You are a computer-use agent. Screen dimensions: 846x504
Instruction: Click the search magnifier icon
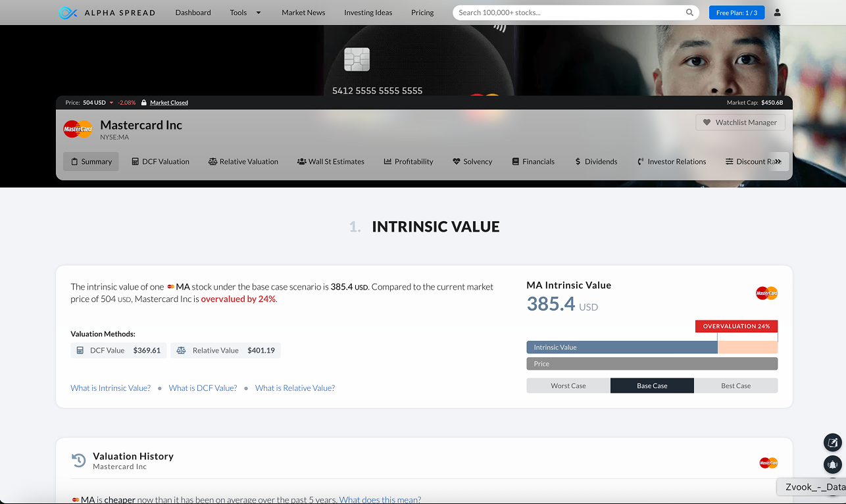[x=689, y=13]
